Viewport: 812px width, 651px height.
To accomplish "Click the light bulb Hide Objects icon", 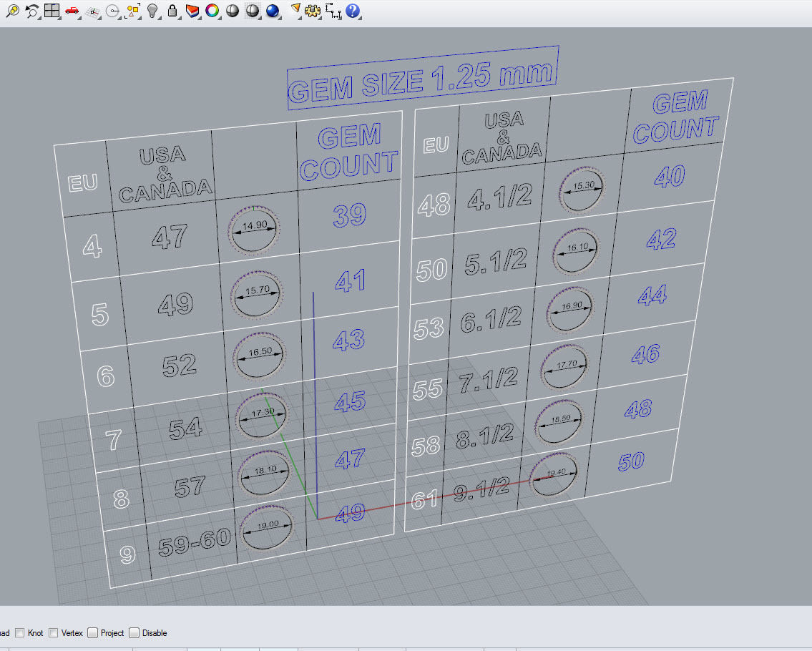I will (x=152, y=10).
